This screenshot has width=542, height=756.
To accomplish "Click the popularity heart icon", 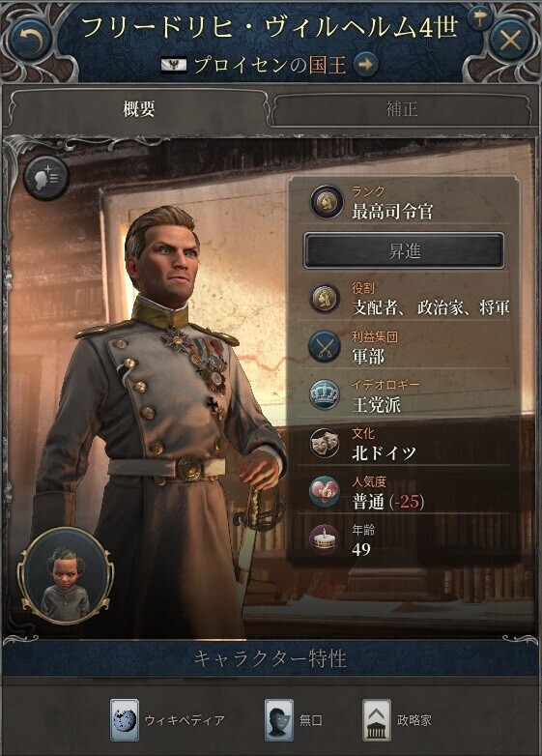I will tap(325, 491).
